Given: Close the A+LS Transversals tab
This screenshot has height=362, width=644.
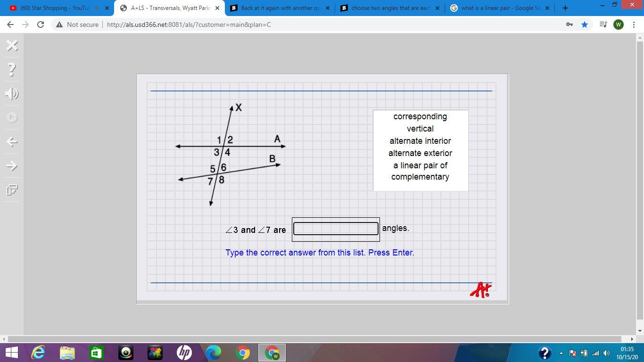Looking at the screenshot, I should point(217,8).
